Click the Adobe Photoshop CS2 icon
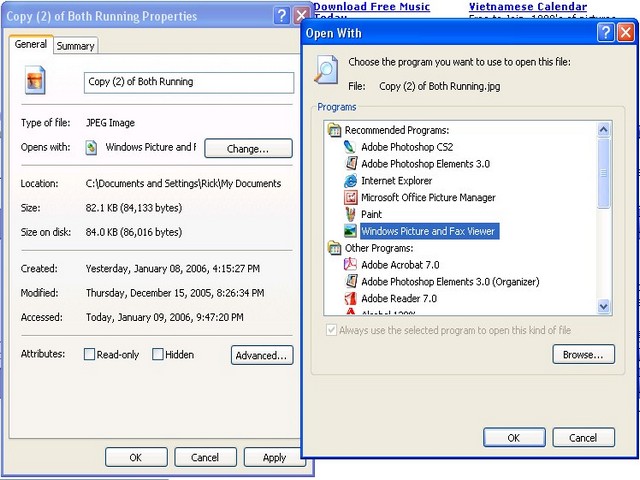The height and width of the screenshot is (480, 640). tap(350, 147)
